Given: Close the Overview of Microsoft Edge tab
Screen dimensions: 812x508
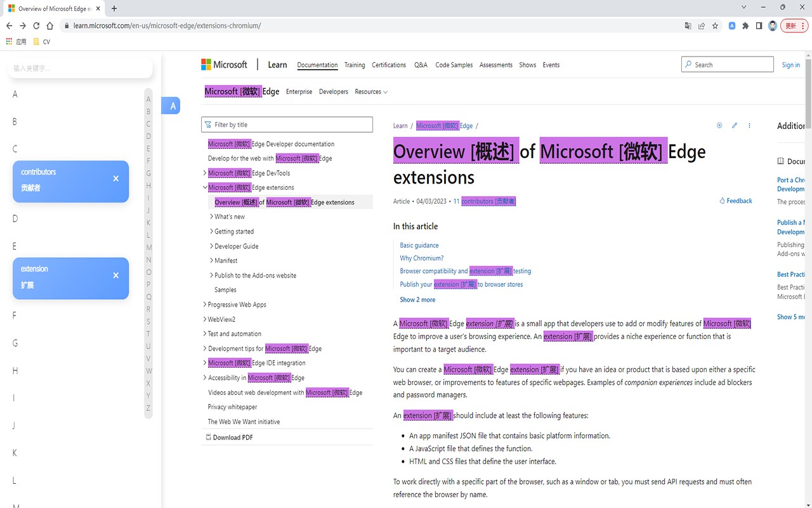Looking at the screenshot, I should tap(97, 8).
